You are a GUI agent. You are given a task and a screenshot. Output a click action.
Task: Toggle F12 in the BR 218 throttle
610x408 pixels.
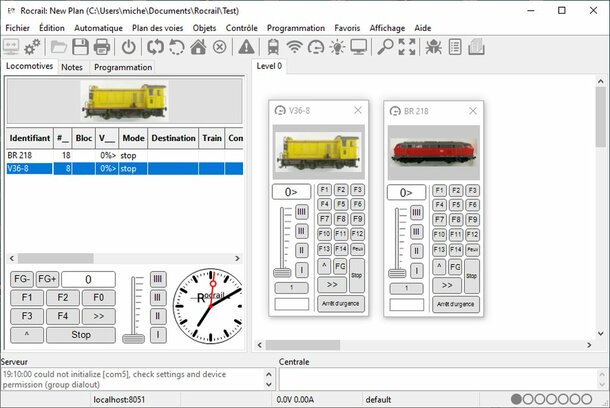click(472, 235)
